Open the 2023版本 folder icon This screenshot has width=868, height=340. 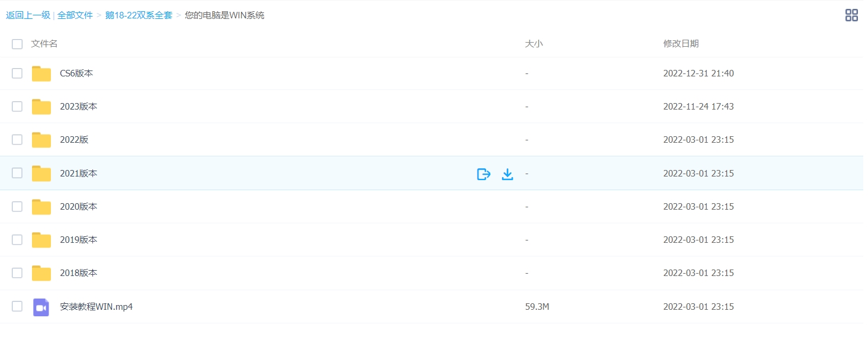(41, 107)
